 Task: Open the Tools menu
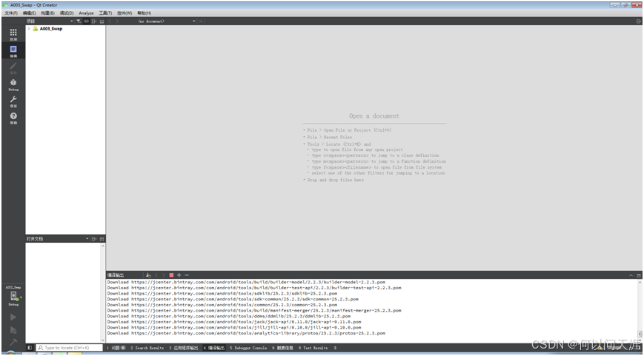pos(105,13)
